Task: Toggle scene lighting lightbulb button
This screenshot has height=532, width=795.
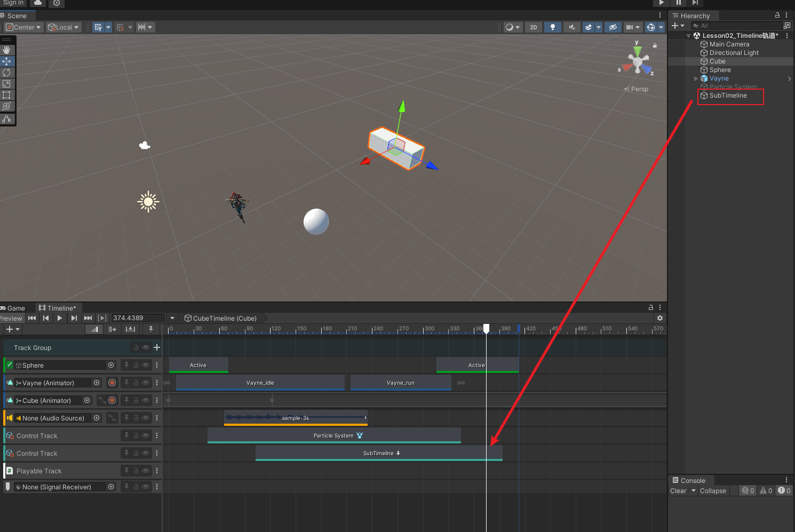Action: click(x=552, y=27)
